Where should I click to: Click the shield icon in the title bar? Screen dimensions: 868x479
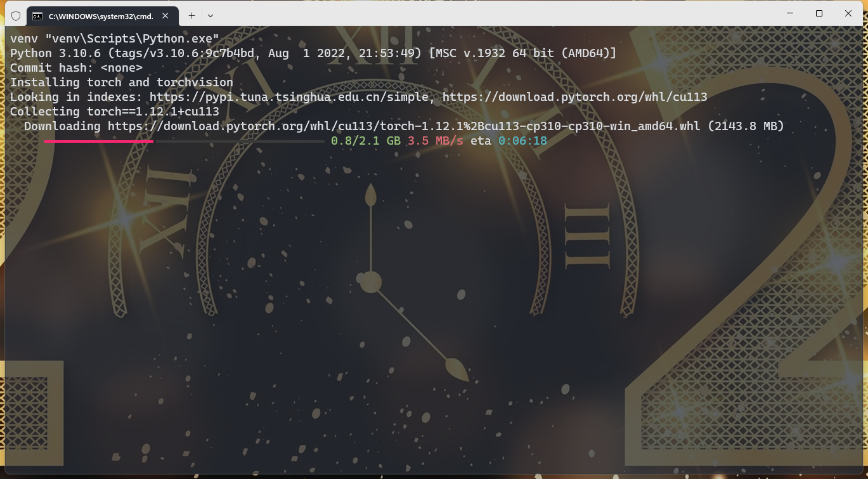(x=16, y=16)
